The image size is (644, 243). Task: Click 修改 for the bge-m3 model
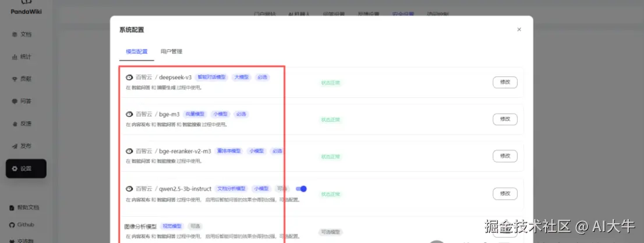tap(505, 119)
